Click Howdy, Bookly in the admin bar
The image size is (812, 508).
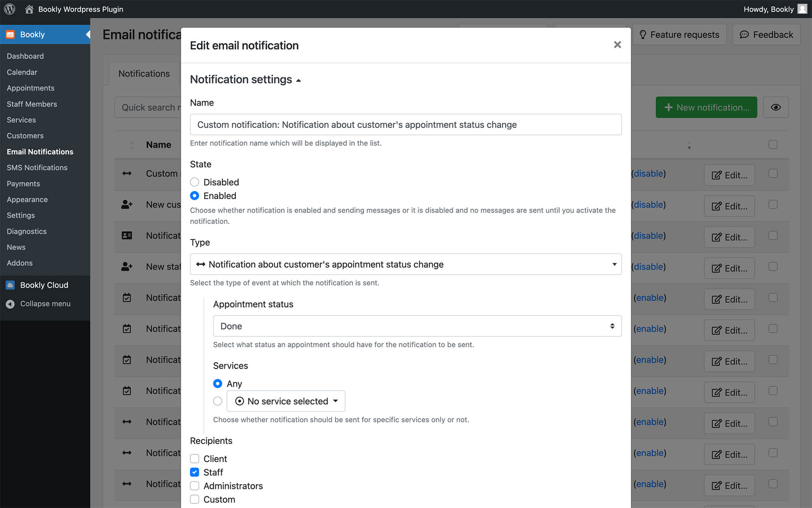[x=768, y=9]
